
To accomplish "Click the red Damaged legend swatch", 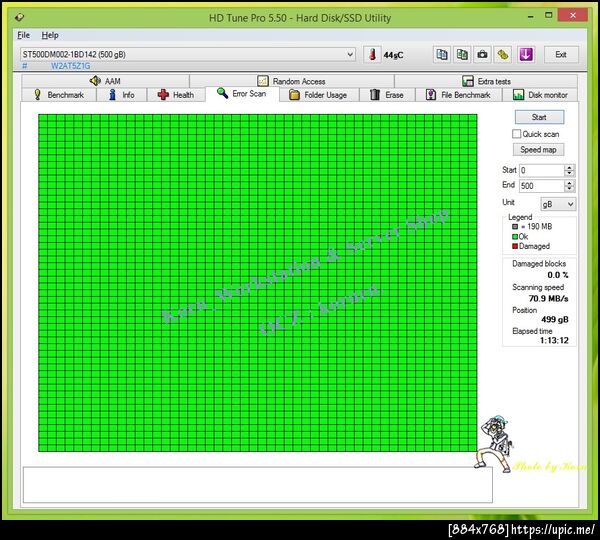I will click(x=515, y=246).
